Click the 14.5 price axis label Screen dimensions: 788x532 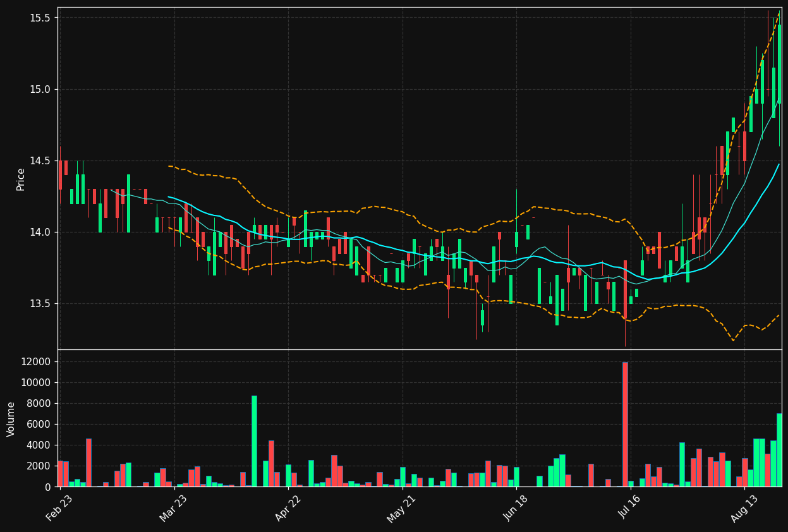[40, 160]
